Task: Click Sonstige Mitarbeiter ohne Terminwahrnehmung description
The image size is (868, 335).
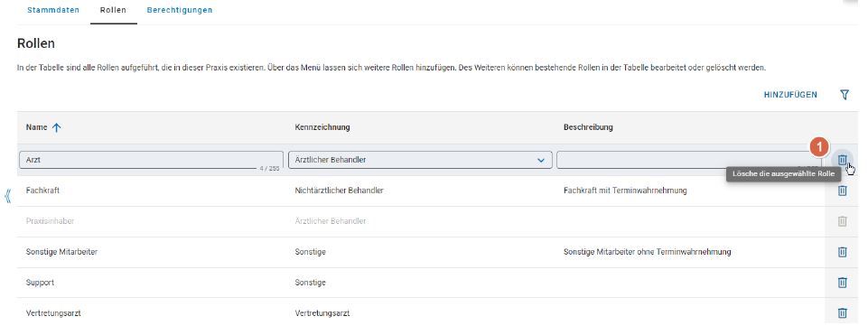Action: pos(647,252)
